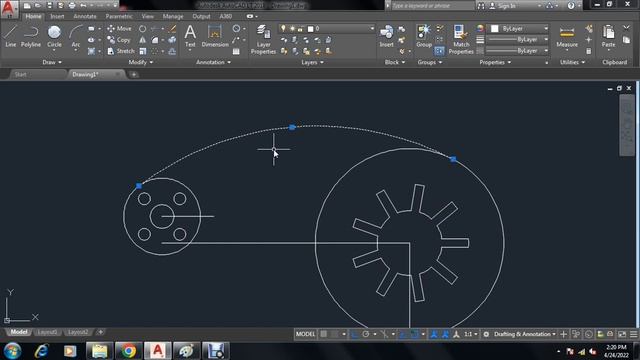Toggle ortho mode in status bar
The image size is (640, 360).
[x=354, y=334]
